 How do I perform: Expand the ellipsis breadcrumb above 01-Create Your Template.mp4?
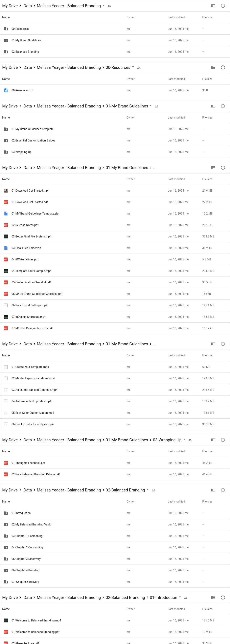click(x=154, y=344)
